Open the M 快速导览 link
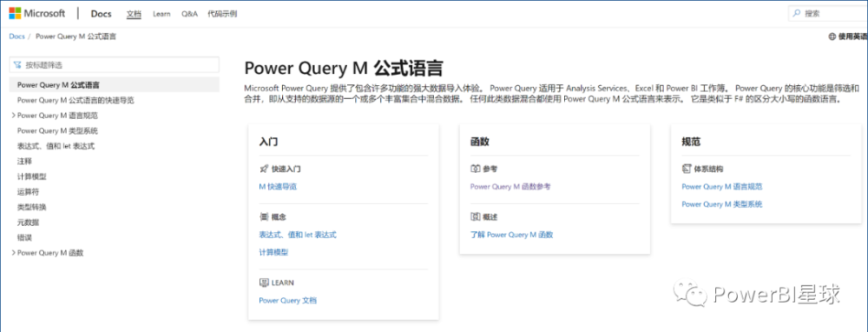The image size is (868, 332). tap(278, 187)
